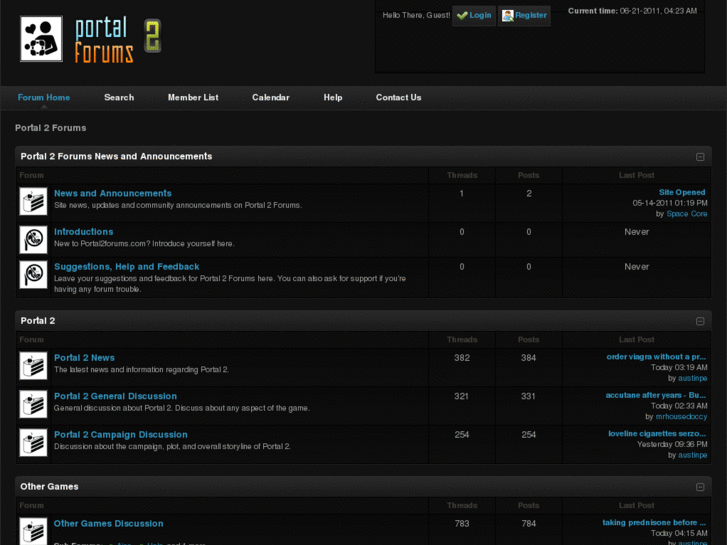Click the Portal 2 Forums News and Announcements header
This screenshot has height=545, width=727.
tap(116, 156)
